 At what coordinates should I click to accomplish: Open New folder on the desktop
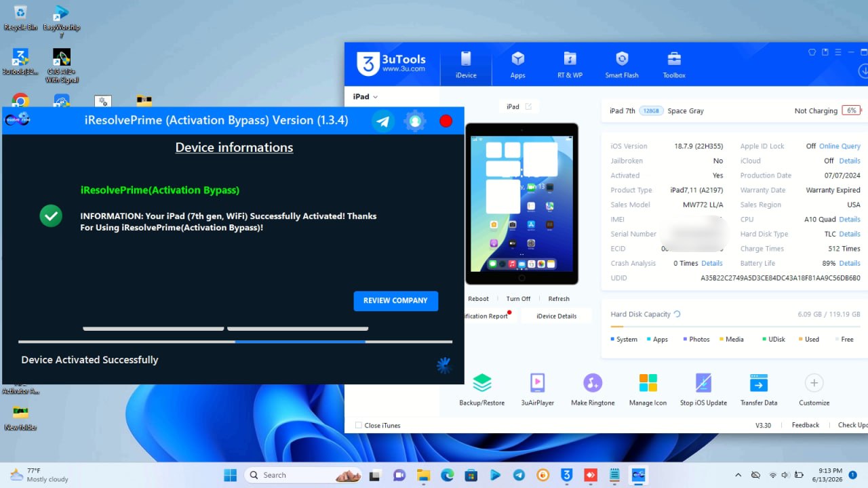[20, 418]
